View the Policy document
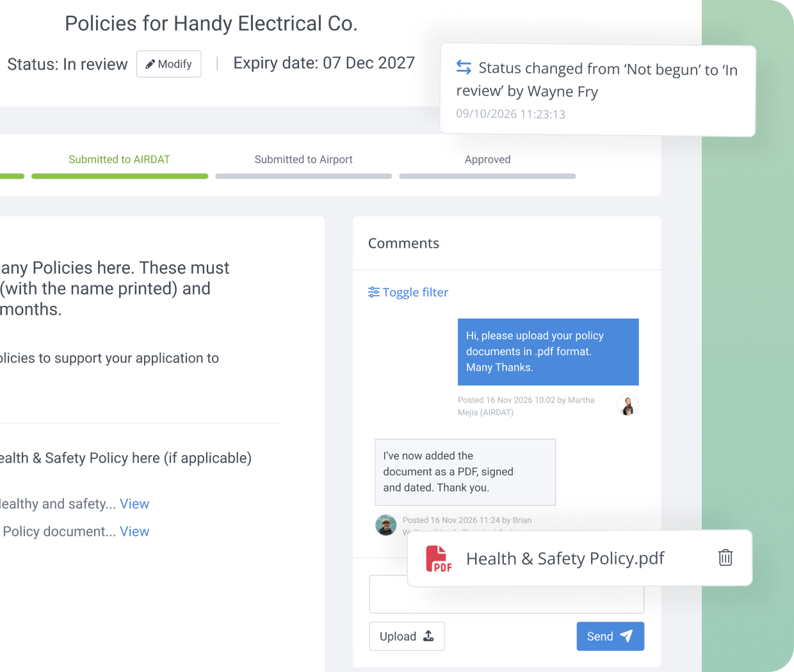The height and width of the screenshot is (672, 794). pyautogui.click(x=134, y=531)
